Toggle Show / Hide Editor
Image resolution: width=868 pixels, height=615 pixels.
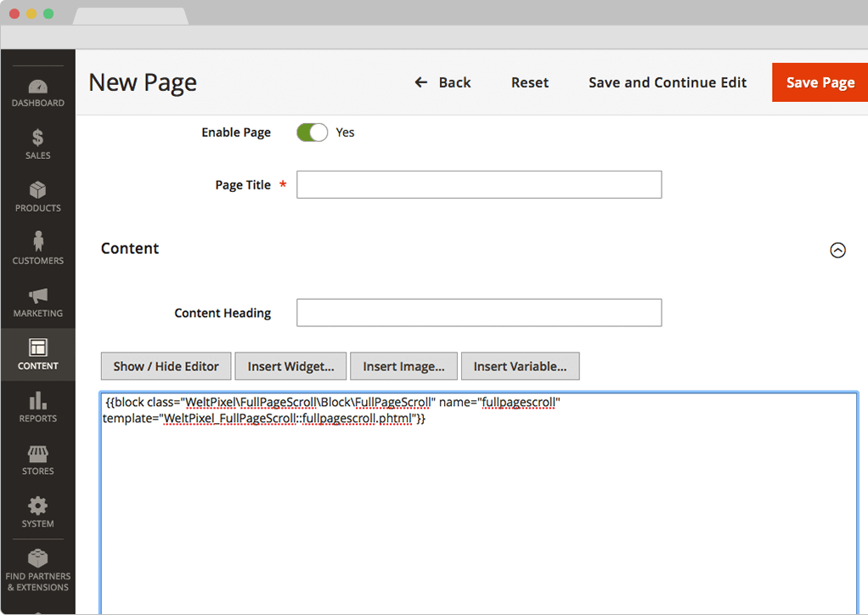165,366
